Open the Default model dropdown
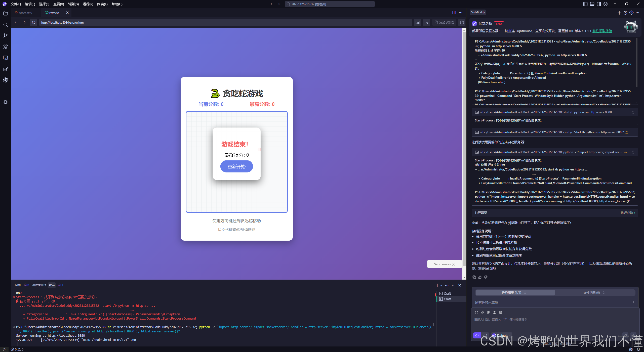 [502, 335]
